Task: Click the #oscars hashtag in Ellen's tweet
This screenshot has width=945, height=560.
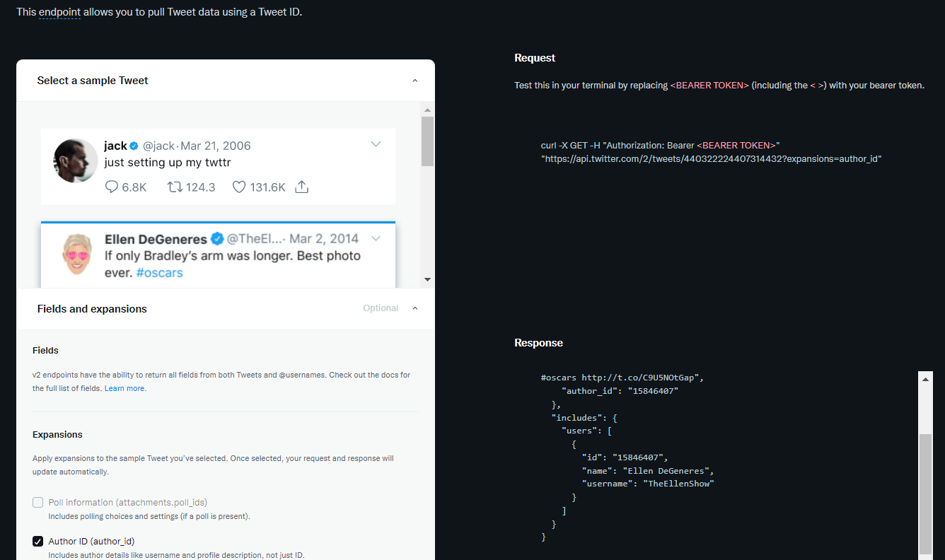Action: (159, 272)
